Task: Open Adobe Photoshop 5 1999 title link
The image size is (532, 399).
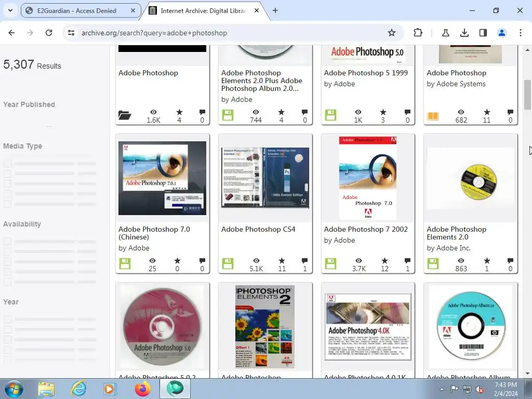Action: pyautogui.click(x=366, y=73)
